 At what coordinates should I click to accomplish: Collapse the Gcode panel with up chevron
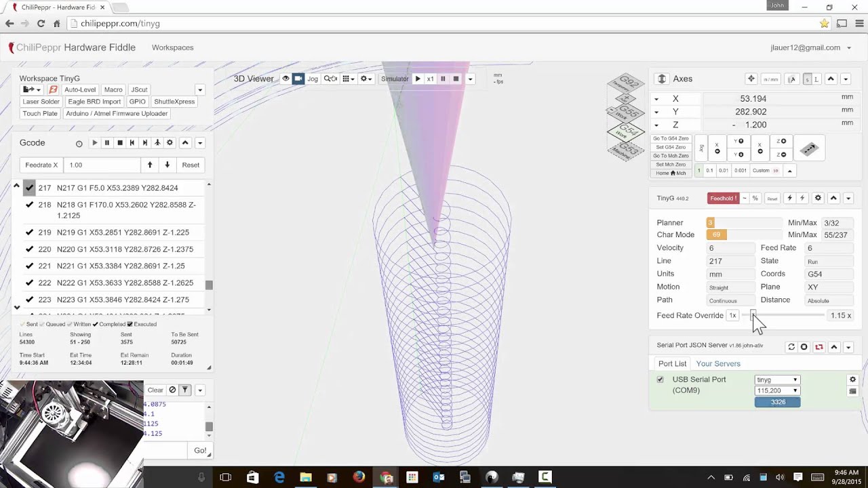click(x=184, y=143)
